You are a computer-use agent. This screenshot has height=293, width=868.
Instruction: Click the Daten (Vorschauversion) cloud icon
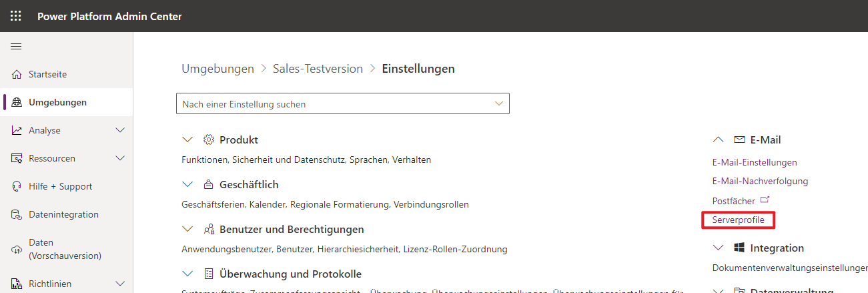pyautogui.click(x=17, y=249)
